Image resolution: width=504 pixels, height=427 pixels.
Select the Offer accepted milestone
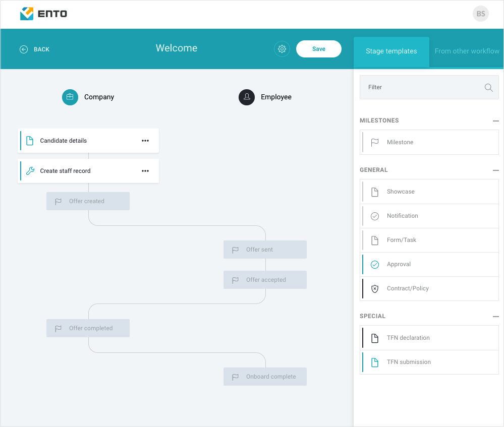265,280
